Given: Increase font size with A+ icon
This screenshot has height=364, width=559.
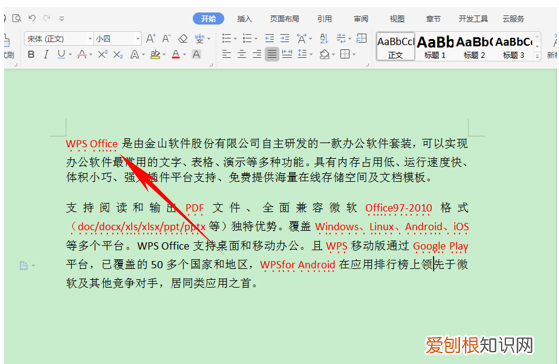Looking at the screenshot, I should click(x=151, y=38).
